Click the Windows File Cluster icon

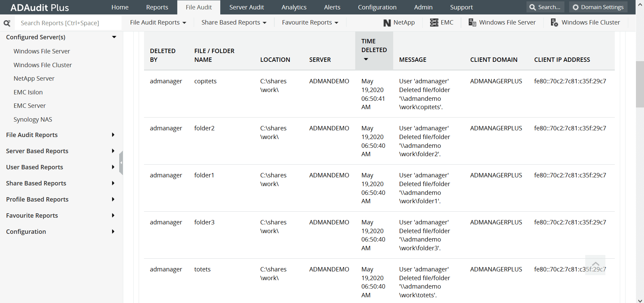click(x=554, y=23)
